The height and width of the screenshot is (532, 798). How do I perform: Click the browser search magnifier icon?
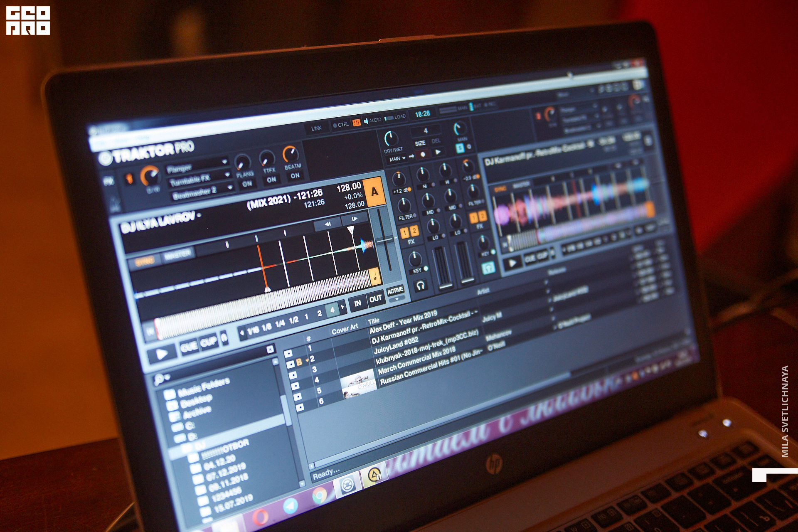(158, 379)
